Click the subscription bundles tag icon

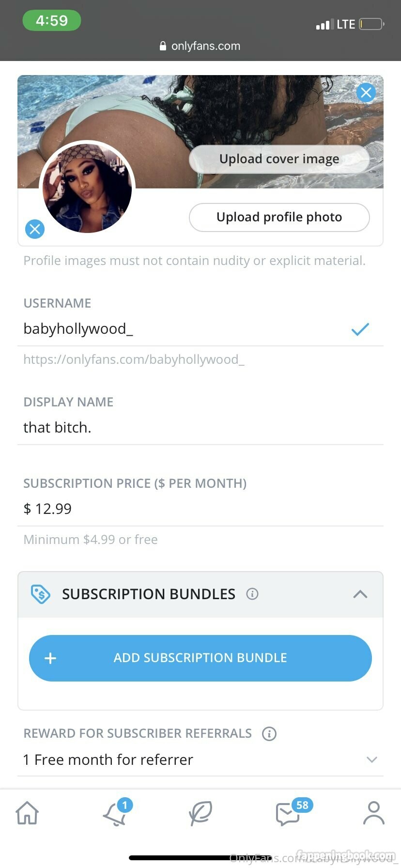(41, 594)
